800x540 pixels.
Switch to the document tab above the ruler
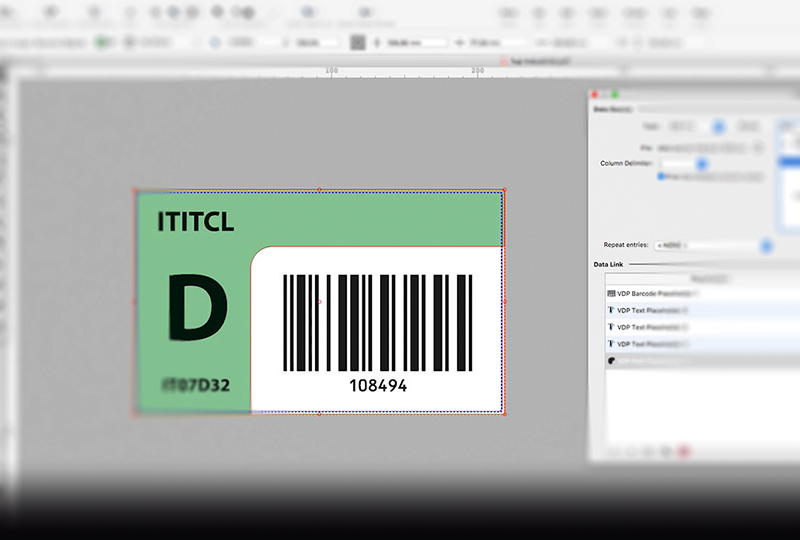[x=535, y=61]
